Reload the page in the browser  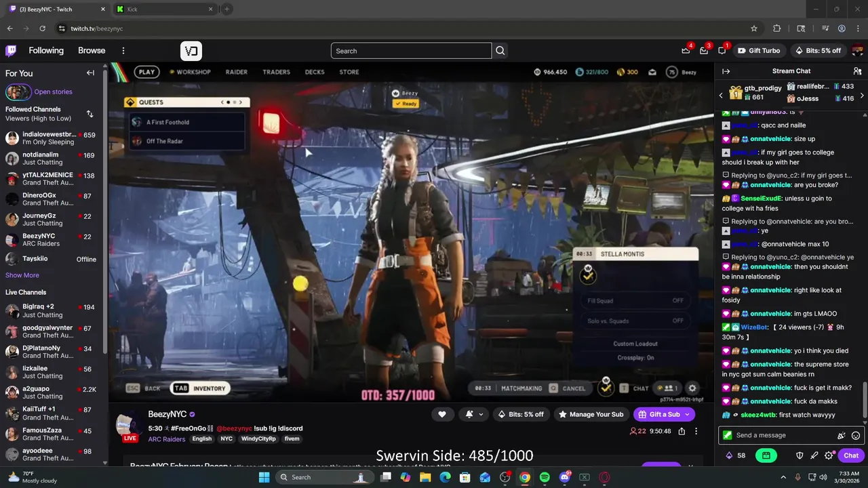(x=42, y=28)
